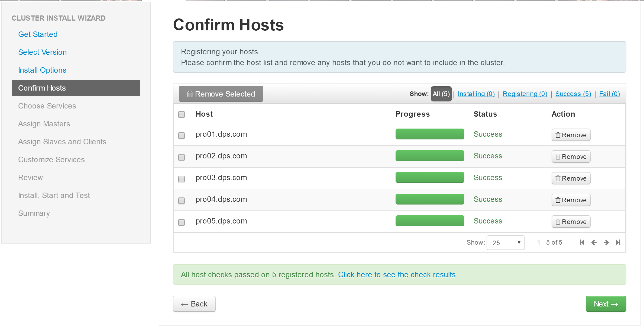This screenshot has height=329, width=644.
Task: Go to the next page arrow
Action: click(x=606, y=242)
